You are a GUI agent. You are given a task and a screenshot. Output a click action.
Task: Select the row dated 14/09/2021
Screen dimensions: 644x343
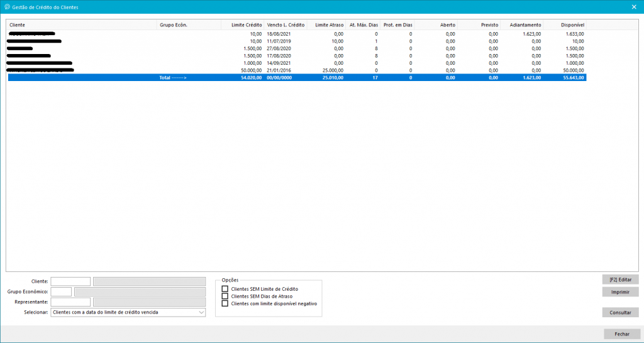(297, 63)
